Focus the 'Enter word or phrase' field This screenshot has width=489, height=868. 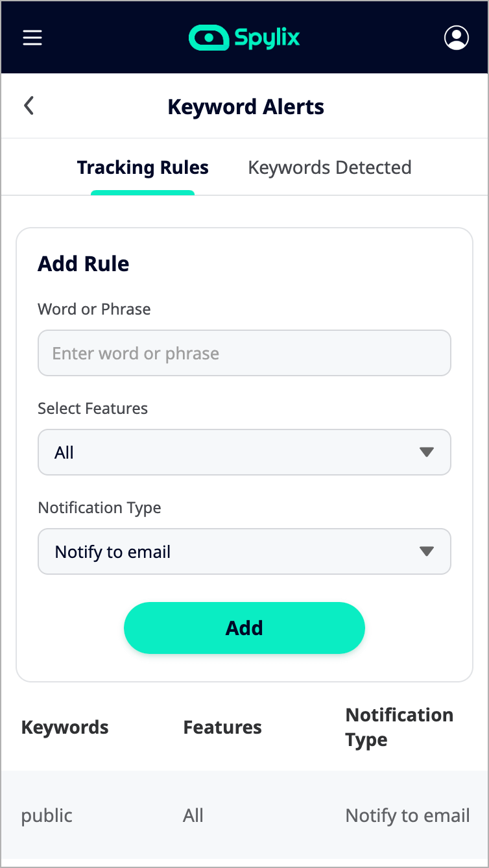(x=244, y=354)
